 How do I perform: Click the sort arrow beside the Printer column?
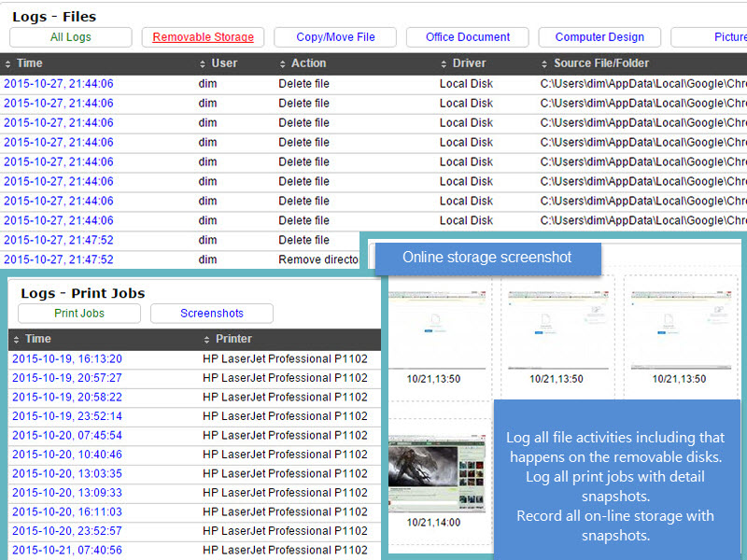point(207,339)
